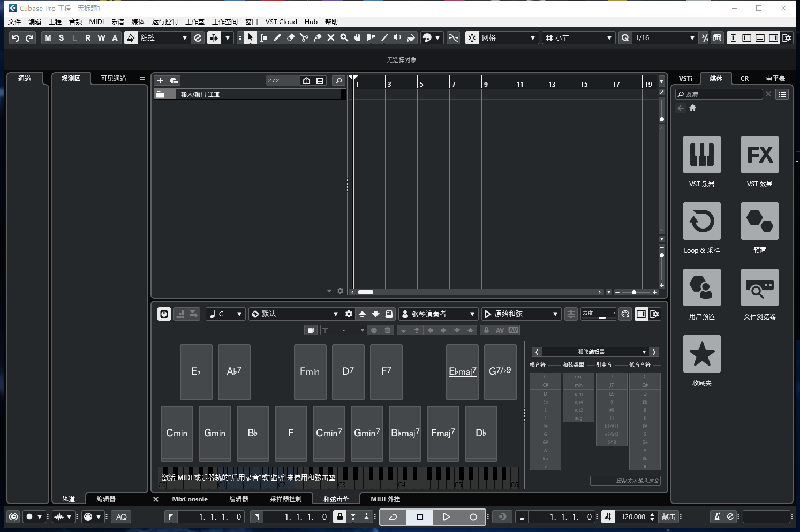Toggle the transport Cycle loop button
Viewport: 800px width, 532px height.
coord(393,517)
